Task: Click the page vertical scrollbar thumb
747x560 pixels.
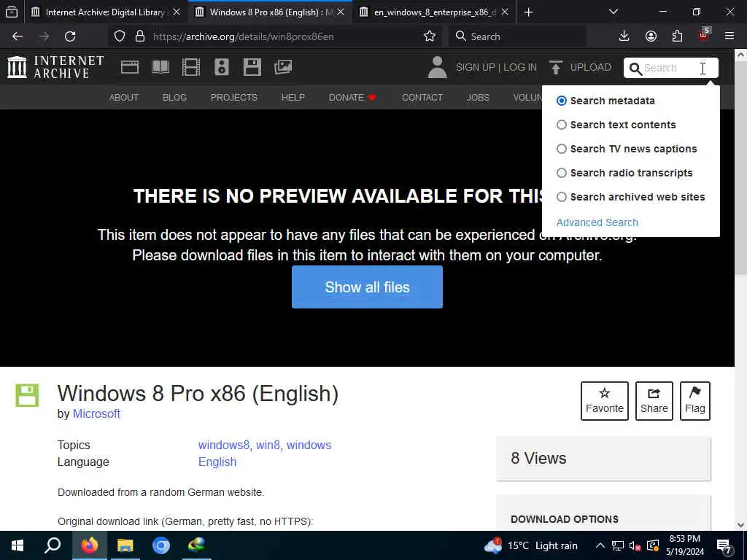Action: coord(741,167)
